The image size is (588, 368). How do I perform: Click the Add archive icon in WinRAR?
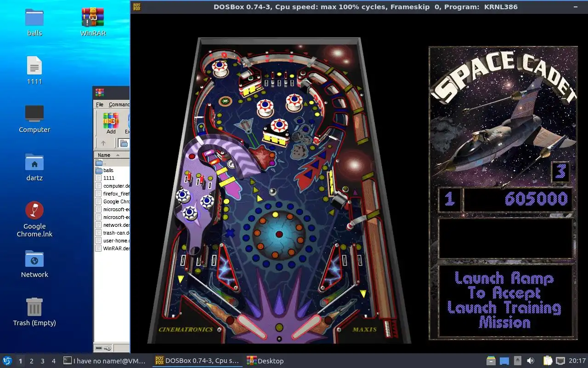[111, 123]
